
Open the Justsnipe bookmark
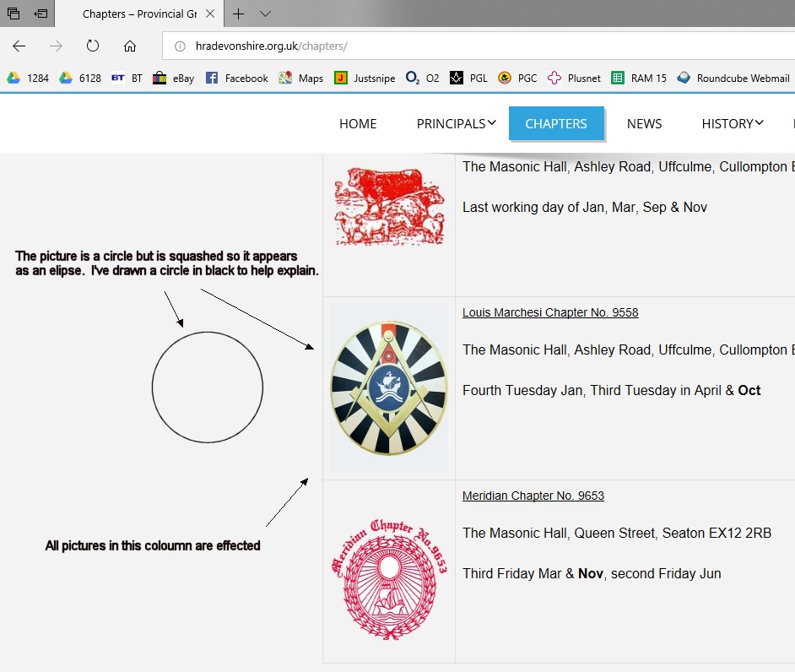365,78
